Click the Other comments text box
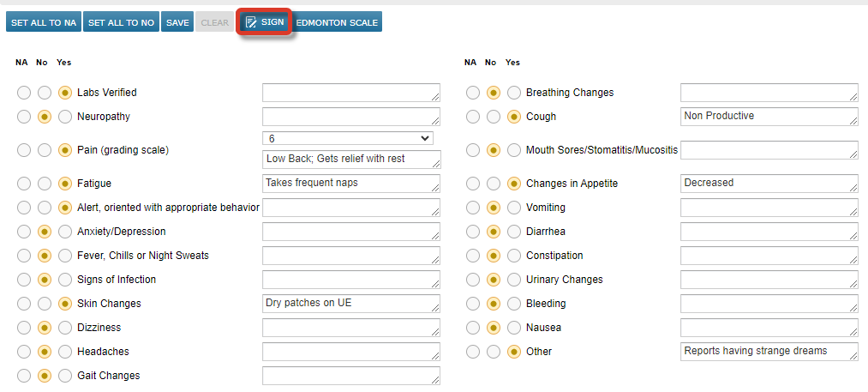The width and height of the screenshot is (868, 392). tap(768, 352)
